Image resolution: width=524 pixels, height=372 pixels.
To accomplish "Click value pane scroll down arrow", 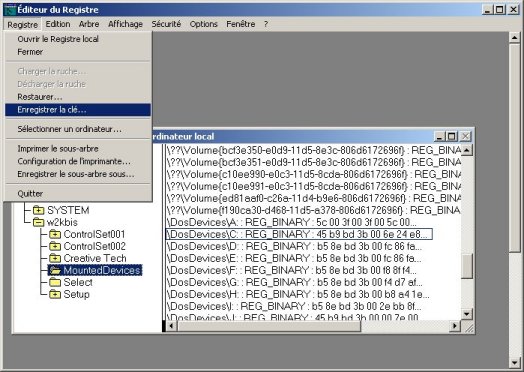I will pyautogui.click(x=467, y=314).
